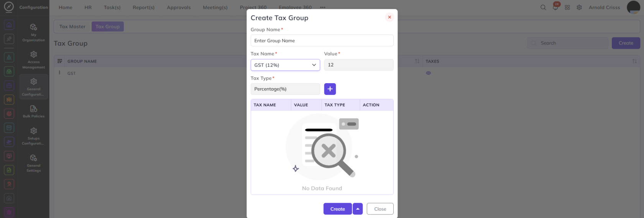Switch to the Tax Group tab
The image size is (644, 218).
(x=108, y=26)
